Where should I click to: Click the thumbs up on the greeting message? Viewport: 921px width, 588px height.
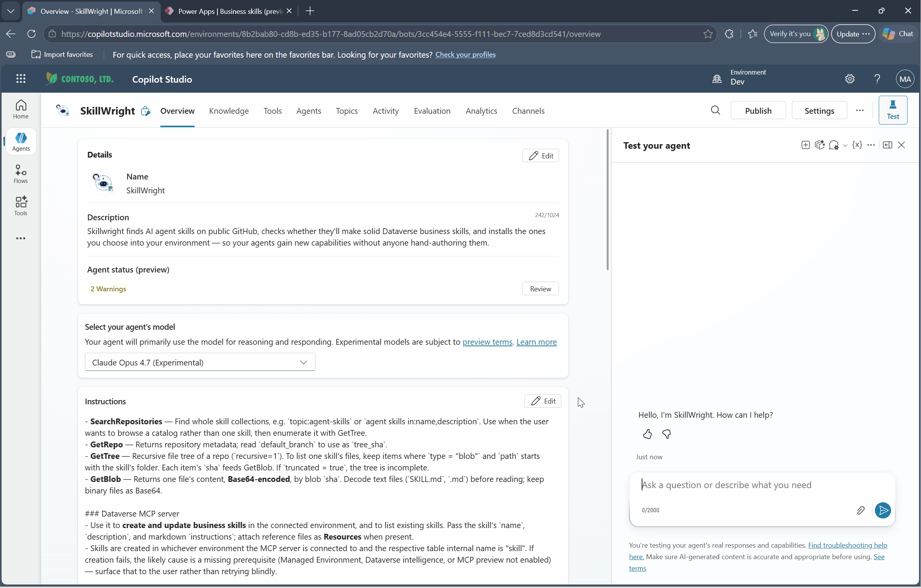pos(647,434)
